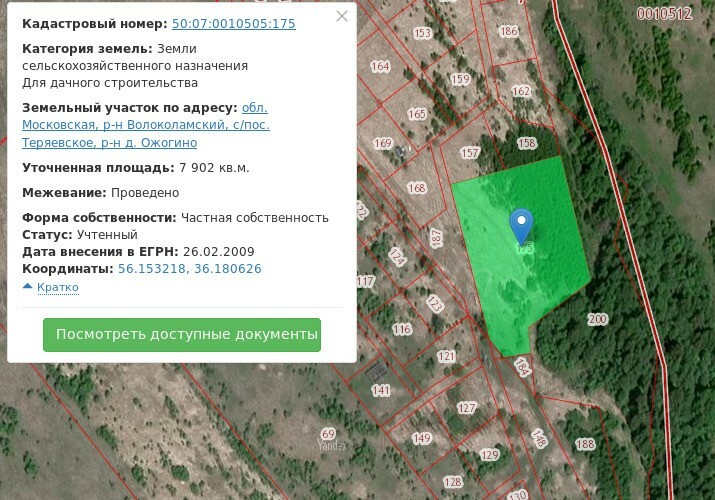
Task: Pick parcel numbered 164
Action: pos(380,67)
